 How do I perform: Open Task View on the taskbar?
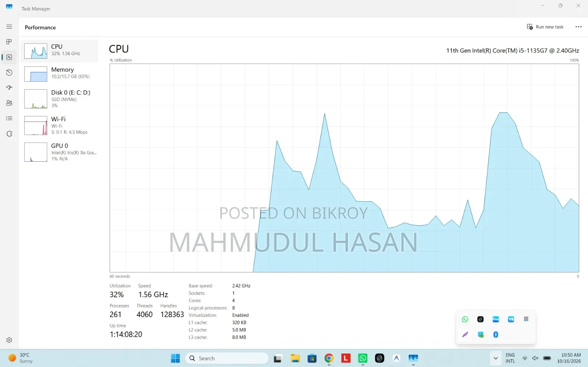coord(278,358)
